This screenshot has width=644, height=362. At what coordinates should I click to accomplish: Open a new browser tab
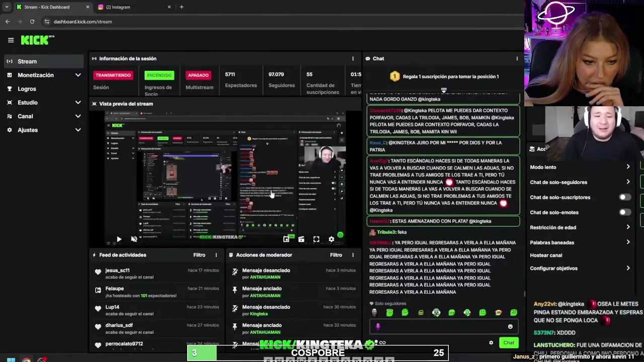(x=182, y=7)
